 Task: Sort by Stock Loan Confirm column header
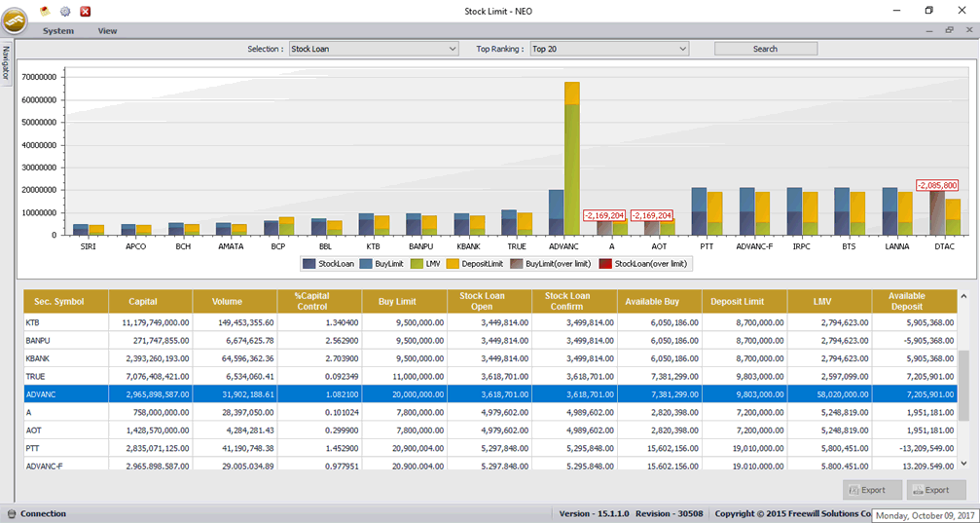(575, 302)
